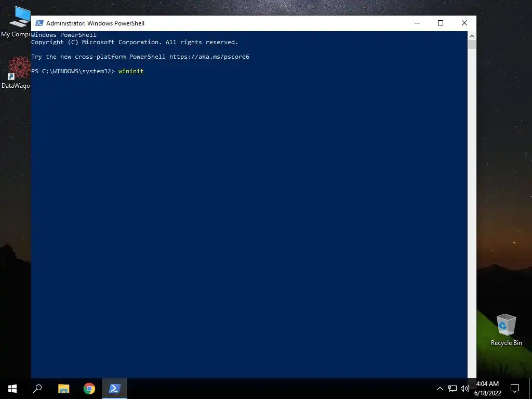Click Show desktop sliver at taskbar end

click(x=530, y=389)
